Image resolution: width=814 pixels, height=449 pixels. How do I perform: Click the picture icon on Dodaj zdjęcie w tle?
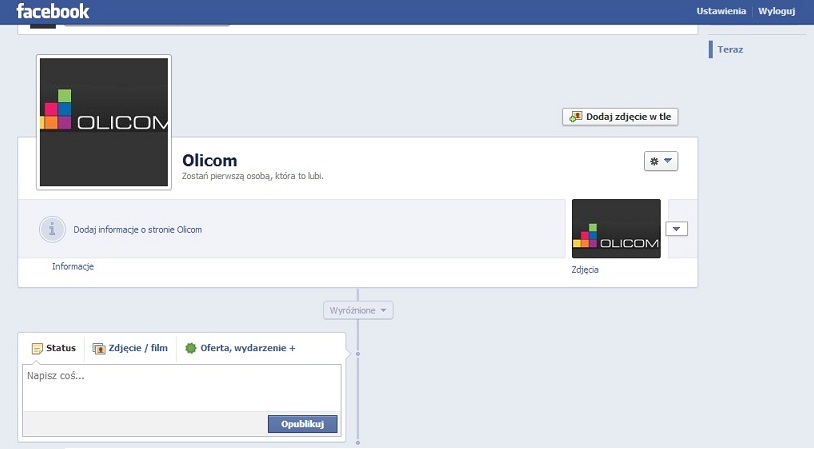pos(575,117)
